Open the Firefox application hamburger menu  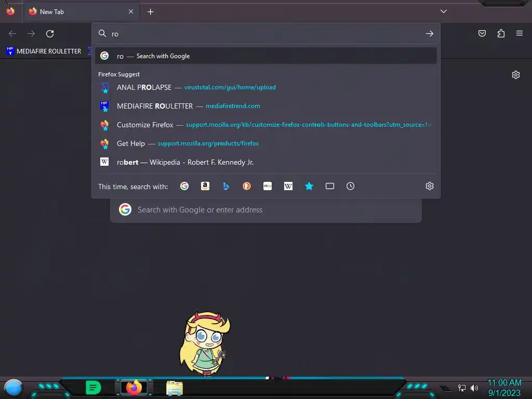[520, 33]
